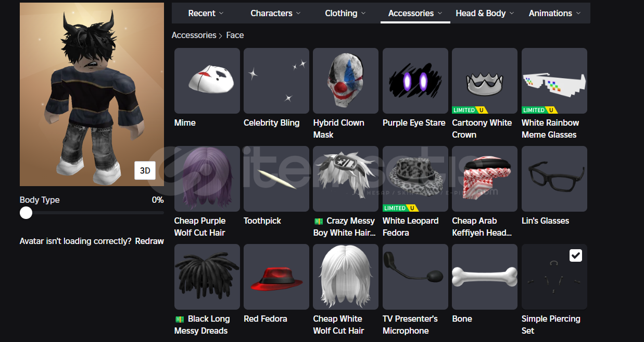Open the Hybrid Clown Mask name link
Screen dimensions: 644x342
coord(339,129)
